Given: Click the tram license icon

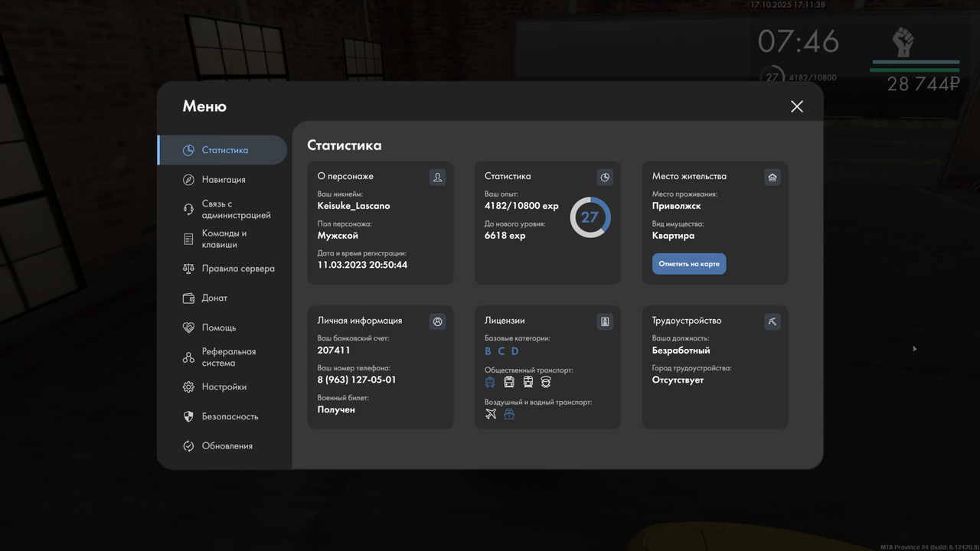Looking at the screenshot, I should pos(509,382).
